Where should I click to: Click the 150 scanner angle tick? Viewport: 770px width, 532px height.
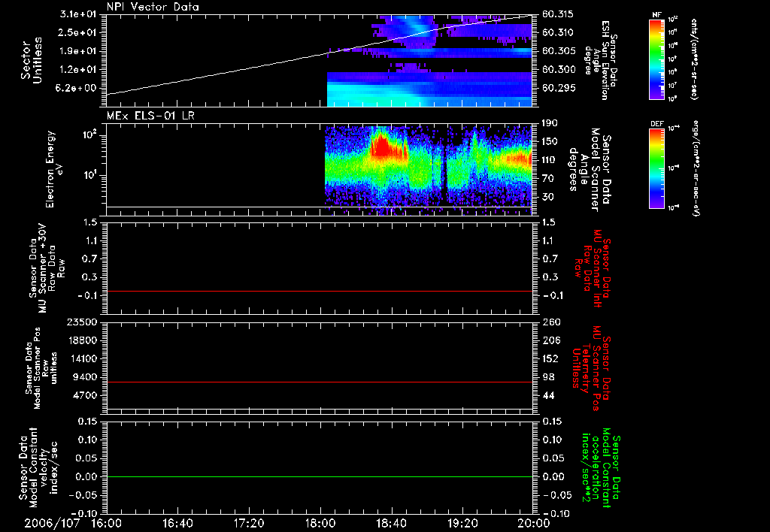pyautogui.click(x=550, y=142)
